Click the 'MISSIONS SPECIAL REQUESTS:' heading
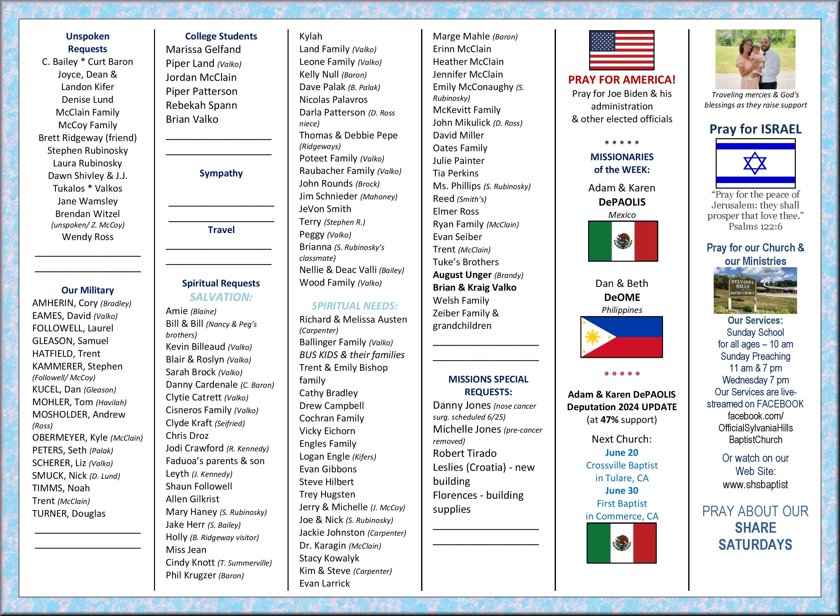Image resolution: width=840 pixels, height=616 pixels. point(488,385)
